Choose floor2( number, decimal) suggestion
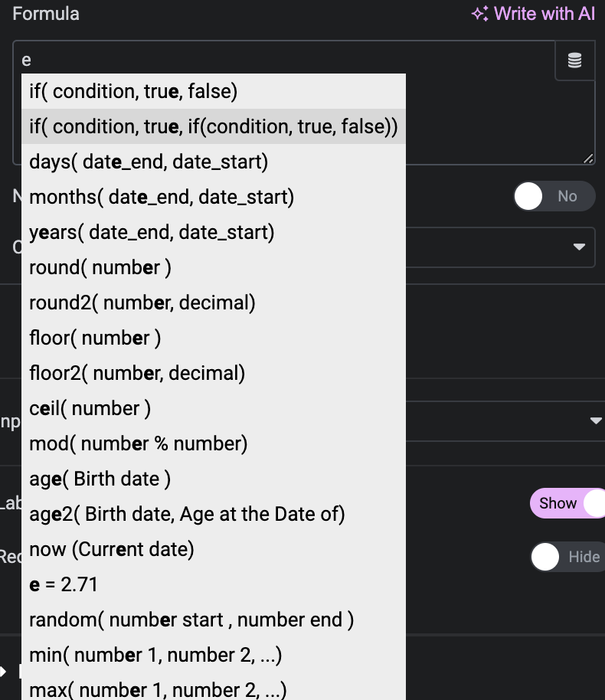 pos(214,373)
